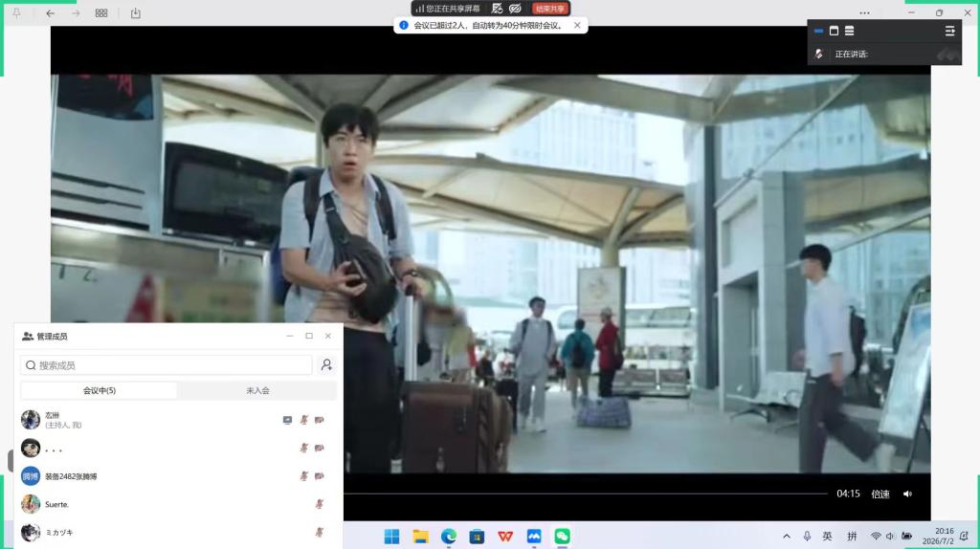Go back with the left arrow
The image size is (980, 549).
[51, 13]
